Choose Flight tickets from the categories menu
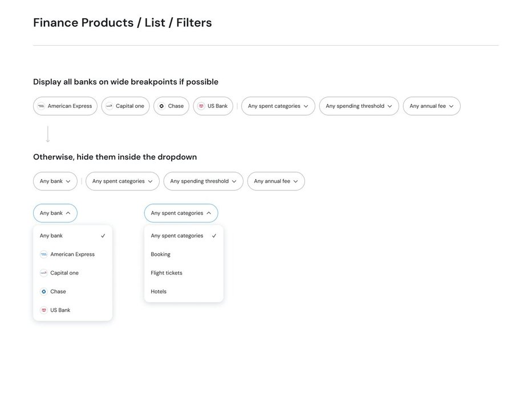Screen dimensions: 532x399 tap(166, 273)
